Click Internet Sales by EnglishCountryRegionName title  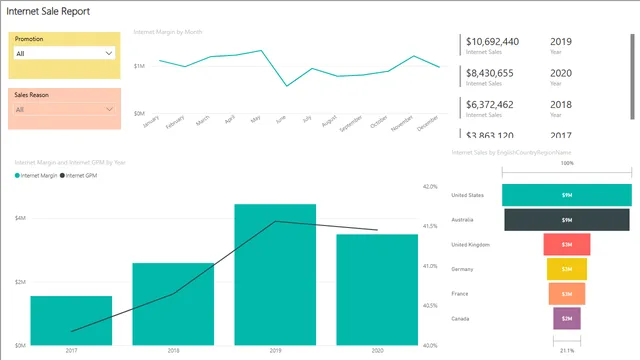(511, 152)
